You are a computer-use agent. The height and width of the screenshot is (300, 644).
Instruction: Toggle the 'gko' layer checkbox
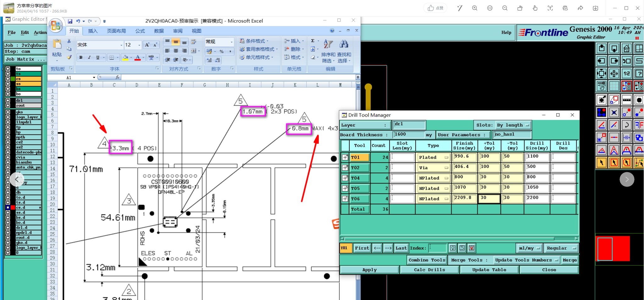[8, 112]
